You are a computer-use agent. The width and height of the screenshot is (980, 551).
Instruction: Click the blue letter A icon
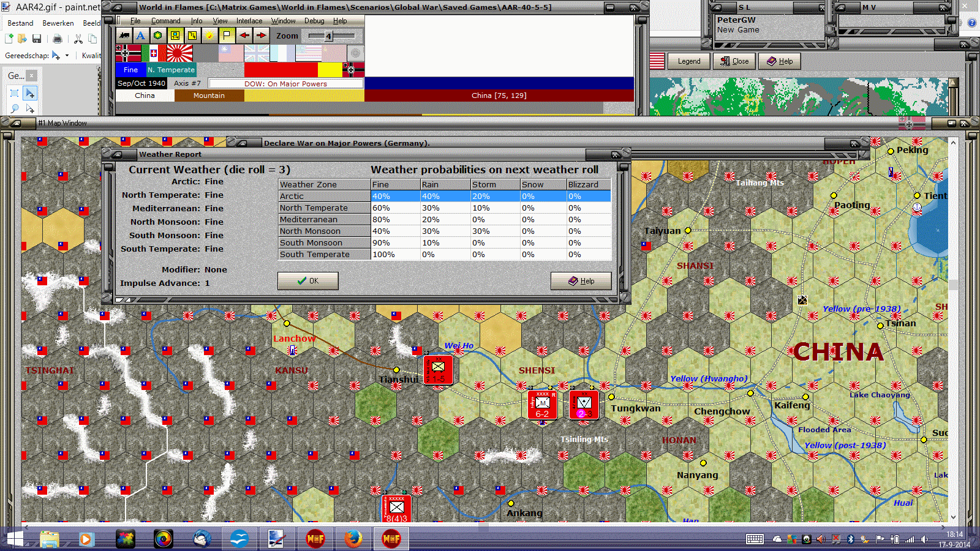tap(141, 36)
